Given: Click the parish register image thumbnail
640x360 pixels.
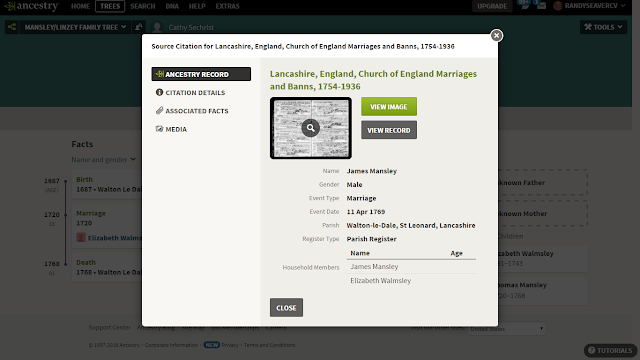Looking at the screenshot, I should click(311, 128).
